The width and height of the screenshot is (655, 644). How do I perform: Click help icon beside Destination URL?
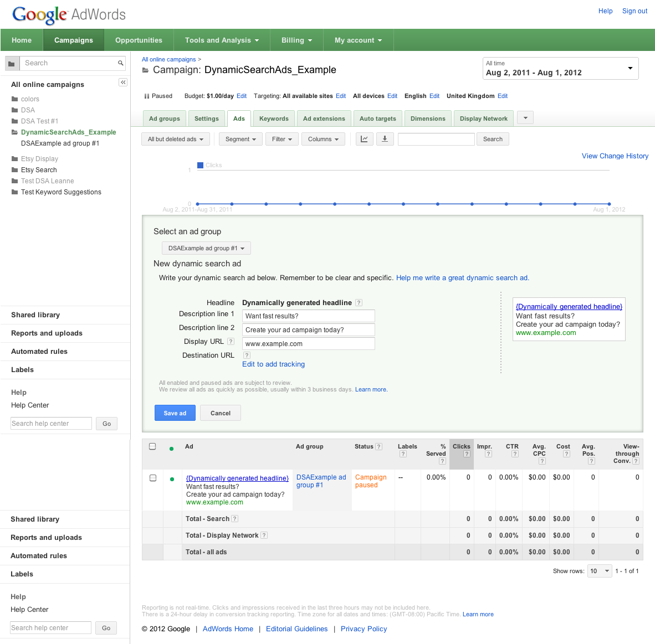point(247,355)
